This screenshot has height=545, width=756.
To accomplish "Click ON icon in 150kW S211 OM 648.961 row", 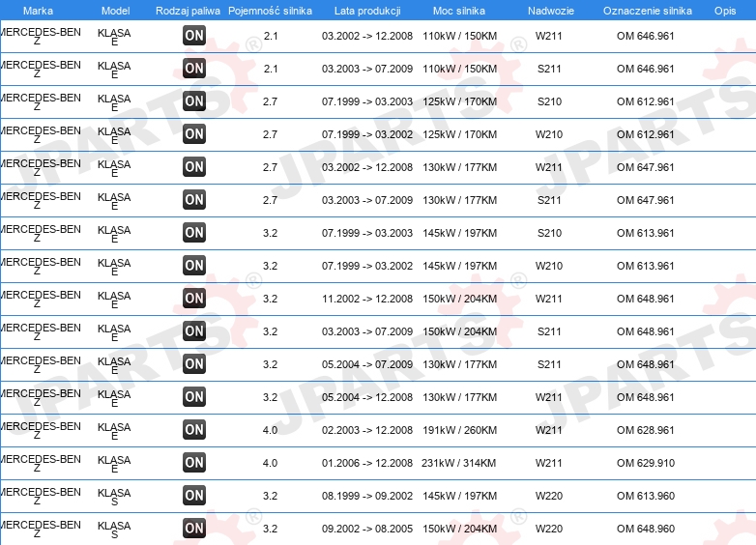I will pos(194,331).
